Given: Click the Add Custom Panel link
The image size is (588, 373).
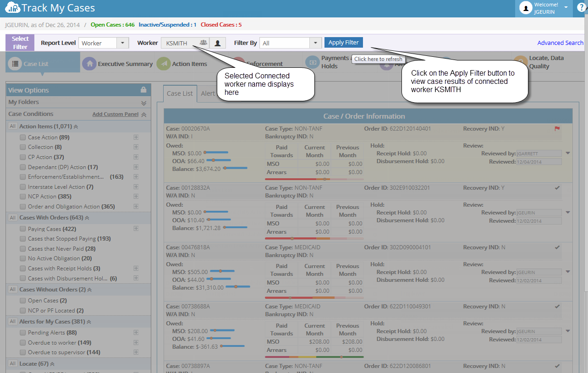Looking at the screenshot, I should [x=115, y=114].
